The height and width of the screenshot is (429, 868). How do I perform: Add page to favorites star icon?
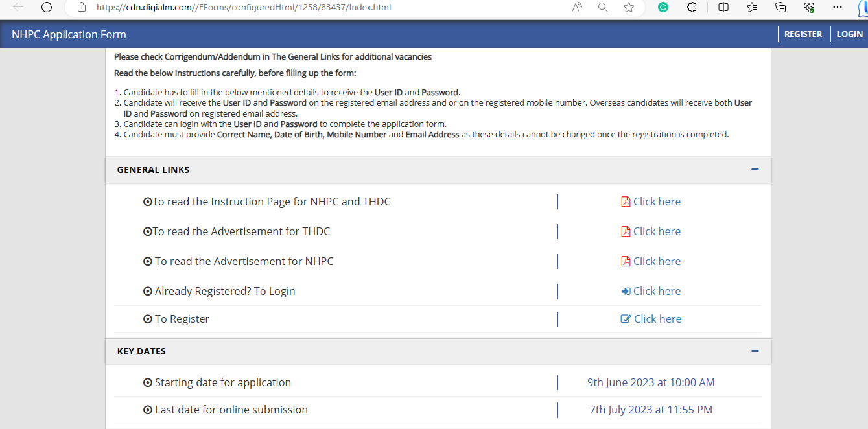point(629,8)
